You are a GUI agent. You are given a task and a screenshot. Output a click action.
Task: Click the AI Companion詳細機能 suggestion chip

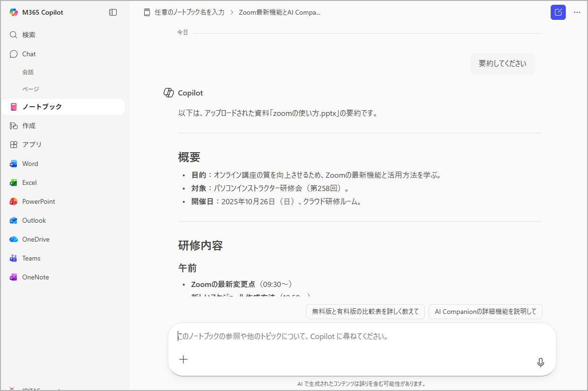[485, 311]
